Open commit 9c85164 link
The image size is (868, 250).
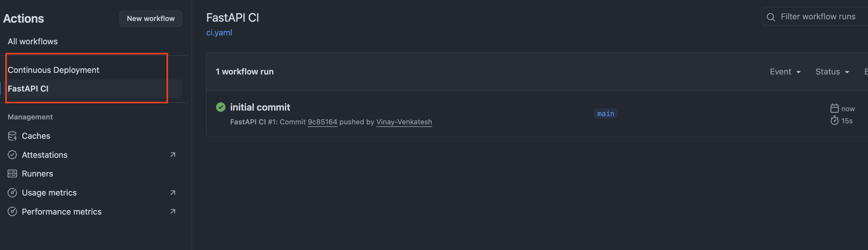pyautogui.click(x=322, y=122)
